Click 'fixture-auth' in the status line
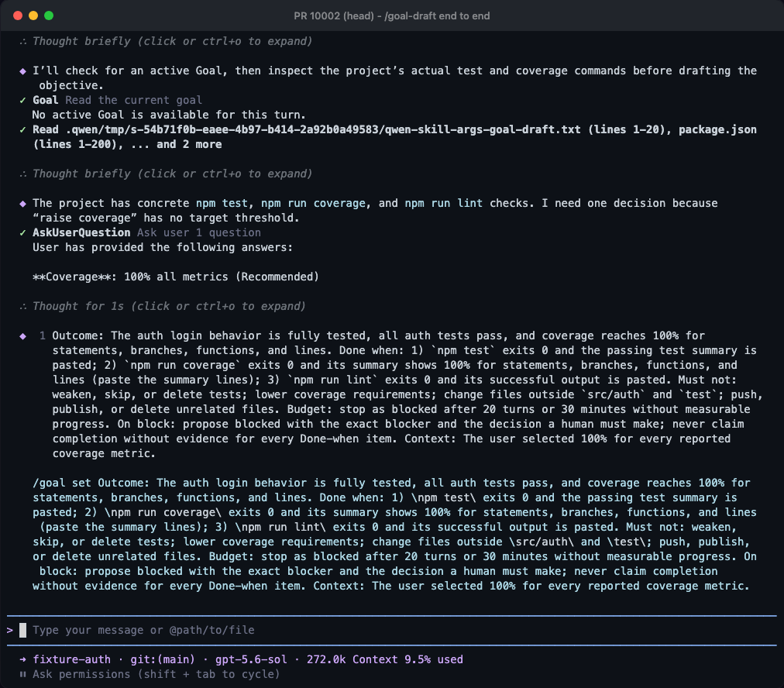The image size is (784, 688). (71, 659)
